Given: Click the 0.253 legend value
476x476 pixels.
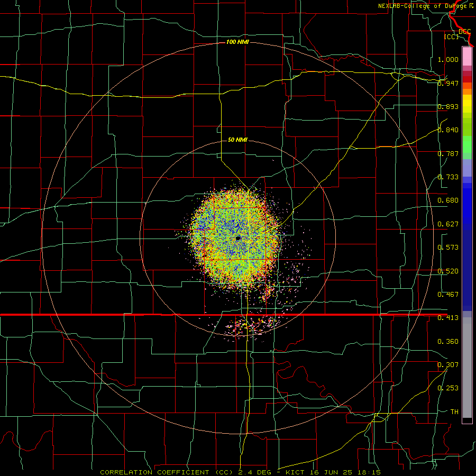Looking at the screenshot, I should coord(448,388).
